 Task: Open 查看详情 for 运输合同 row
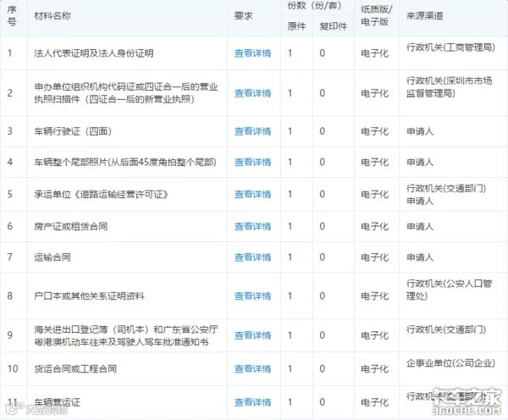pyautogui.click(x=252, y=257)
